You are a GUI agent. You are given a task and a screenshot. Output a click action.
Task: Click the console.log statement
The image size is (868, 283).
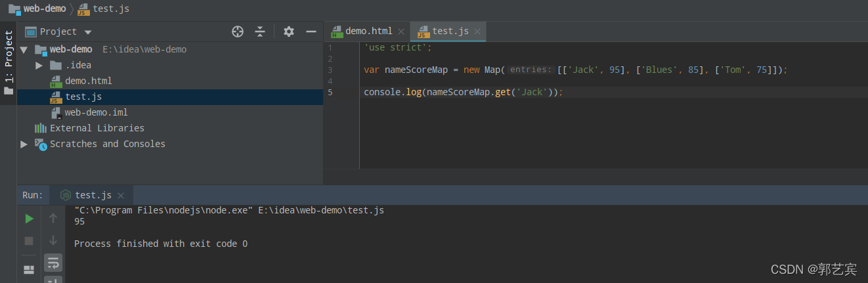(464, 92)
